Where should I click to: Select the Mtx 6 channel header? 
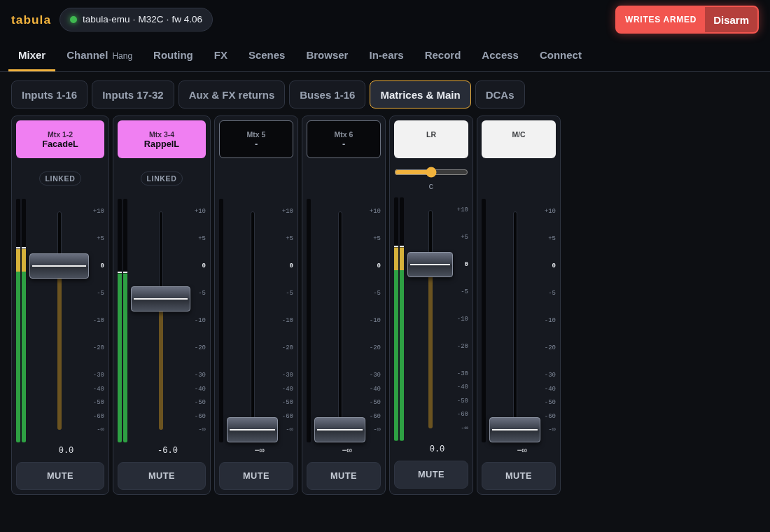tap(344, 139)
